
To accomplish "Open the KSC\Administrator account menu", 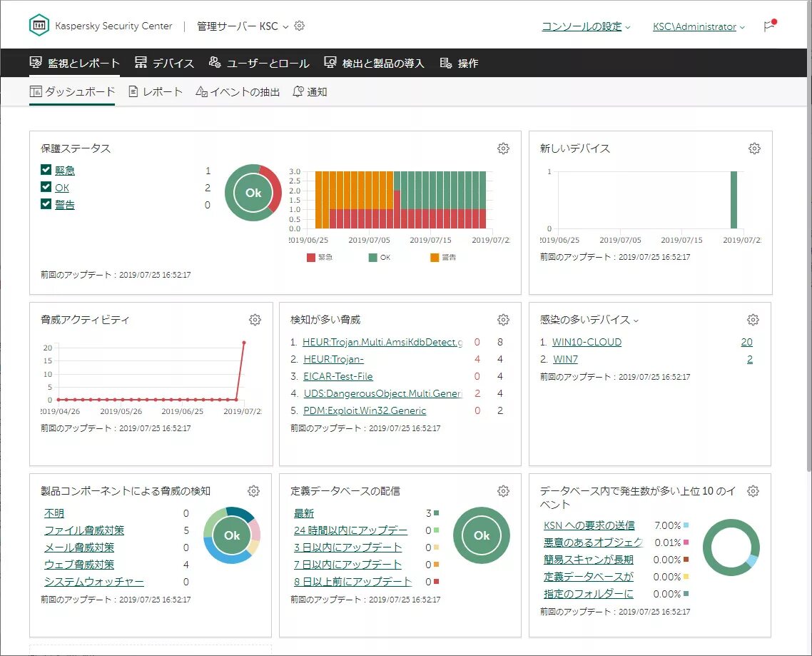I will 699,26.
